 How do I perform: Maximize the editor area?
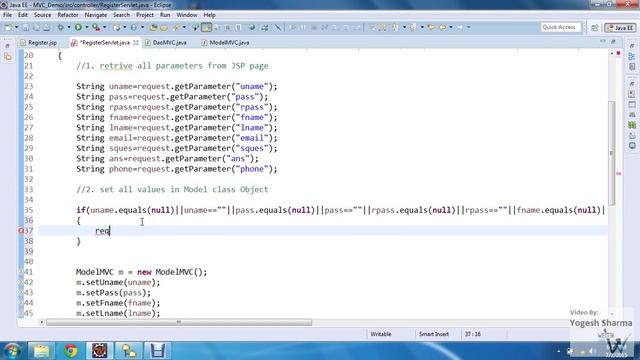click(613, 42)
